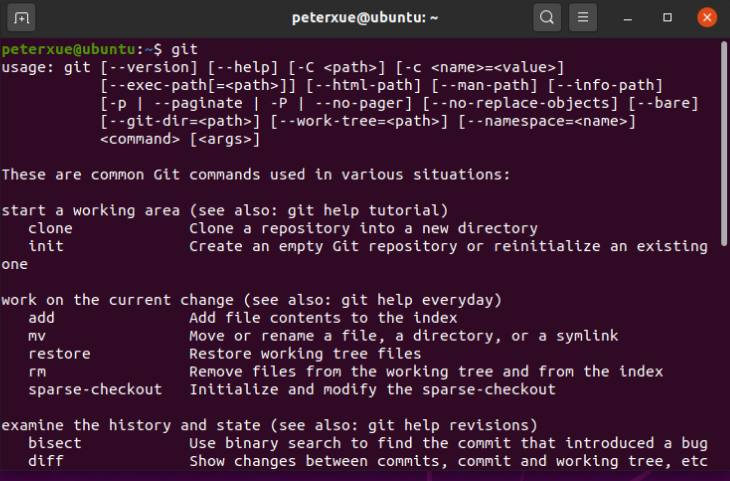Click the typed git command at prompt

pos(184,49)
